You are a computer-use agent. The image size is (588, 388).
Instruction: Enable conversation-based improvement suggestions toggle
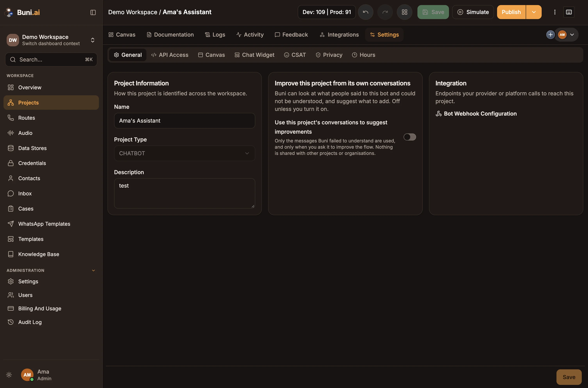(x=409, y=137)
